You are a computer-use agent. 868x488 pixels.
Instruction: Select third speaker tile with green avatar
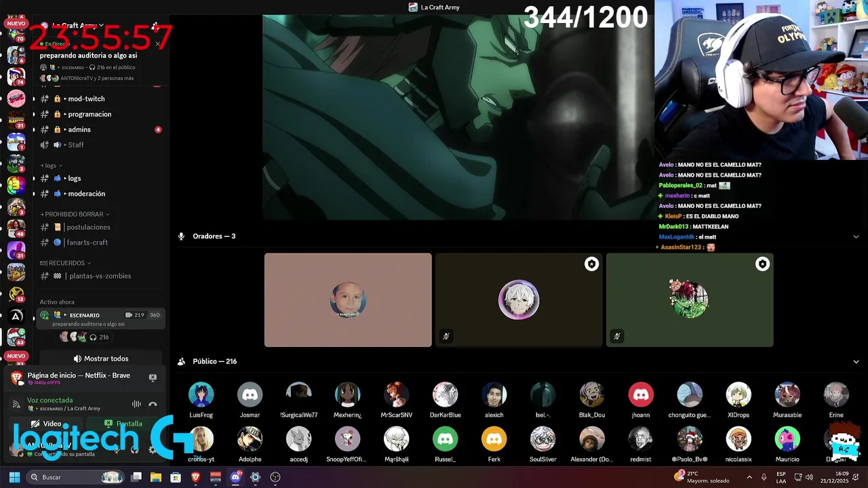pos(690,300)
